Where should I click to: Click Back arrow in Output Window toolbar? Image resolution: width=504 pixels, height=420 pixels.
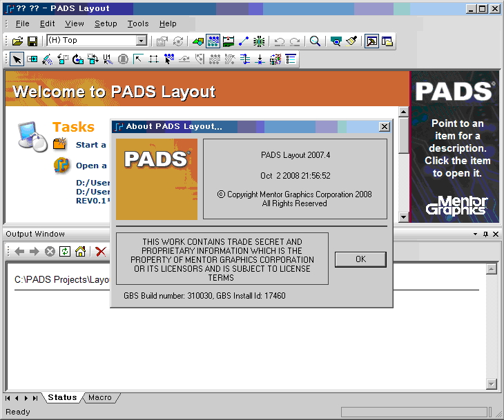click(x=19, y=252)
